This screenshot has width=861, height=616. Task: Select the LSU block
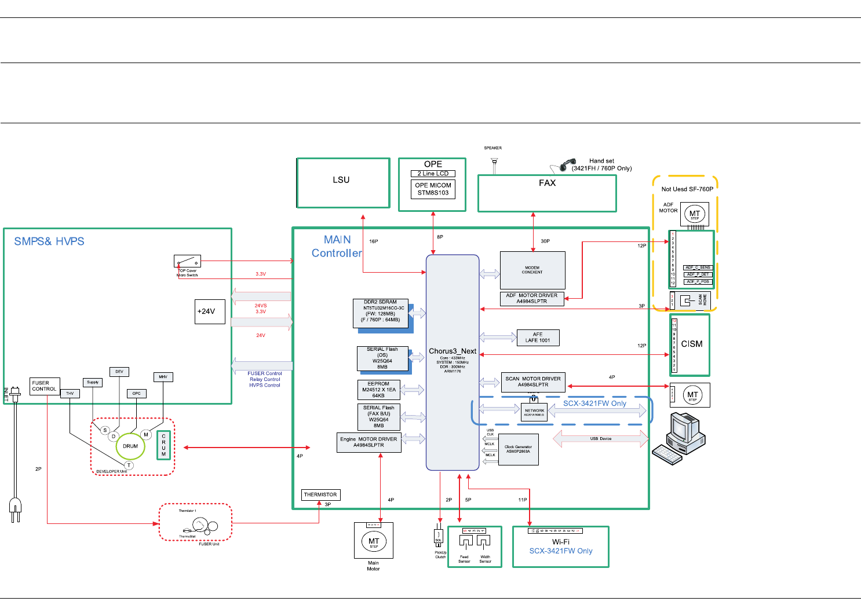pyautogui.click(x=343, y=183)
